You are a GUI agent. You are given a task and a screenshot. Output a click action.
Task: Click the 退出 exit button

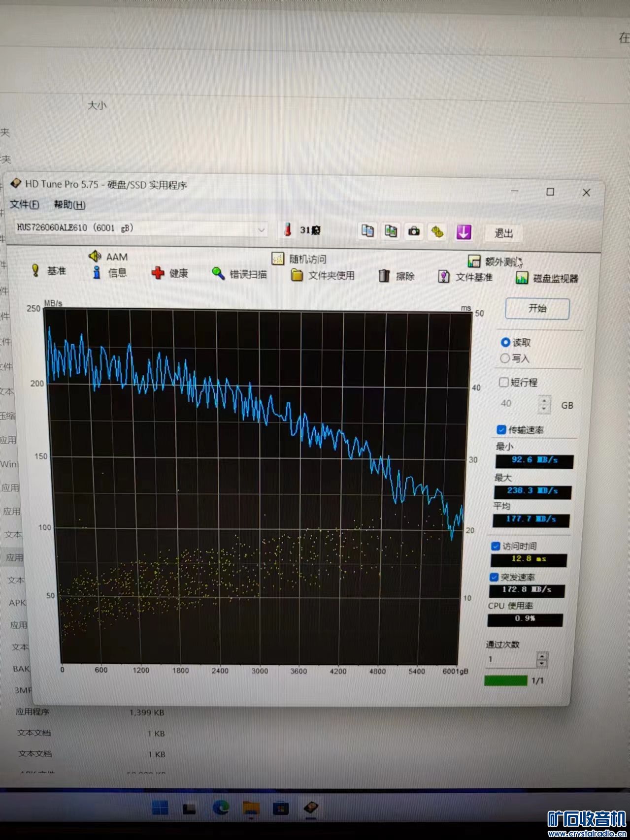click(504, 233)
